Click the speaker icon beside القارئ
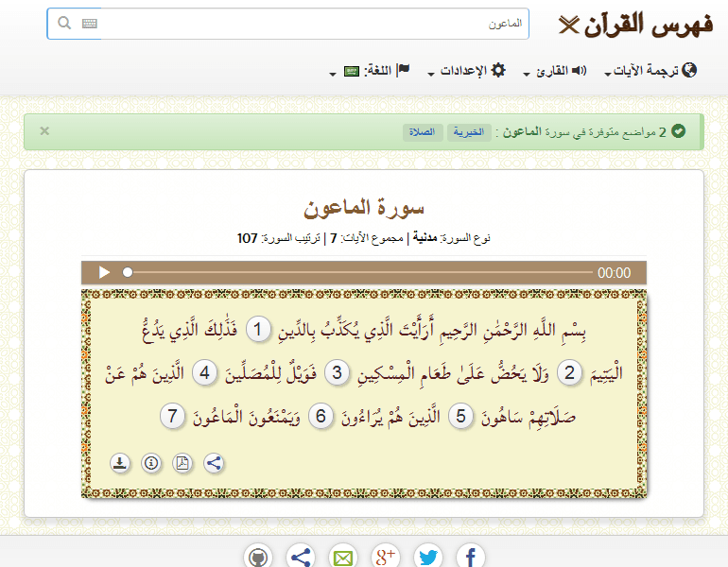This screenshot has height=567, width=728. (x=579, y=71)
